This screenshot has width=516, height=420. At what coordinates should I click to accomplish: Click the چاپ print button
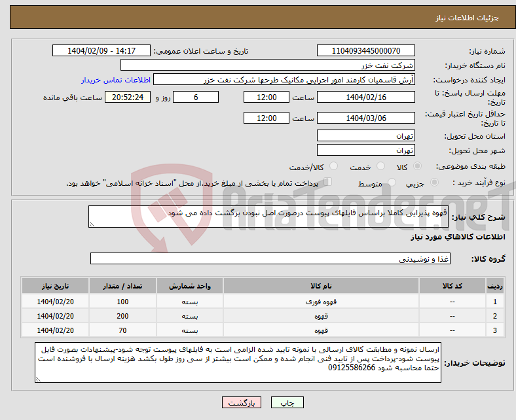click(287, 402)
